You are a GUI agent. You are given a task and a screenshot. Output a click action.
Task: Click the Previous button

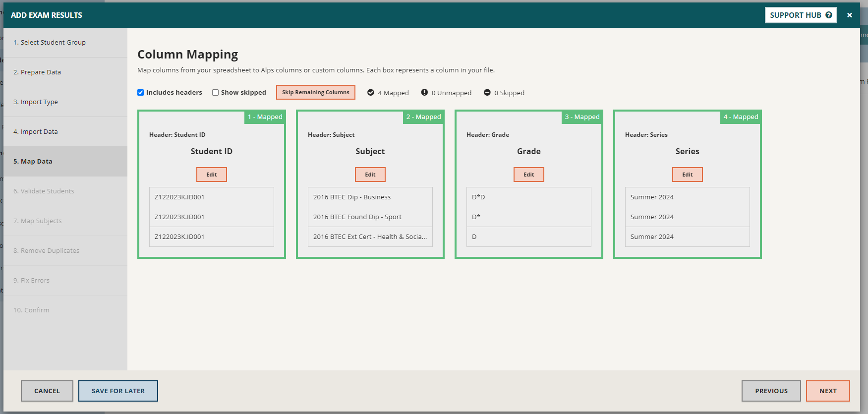tap(771, 391)
